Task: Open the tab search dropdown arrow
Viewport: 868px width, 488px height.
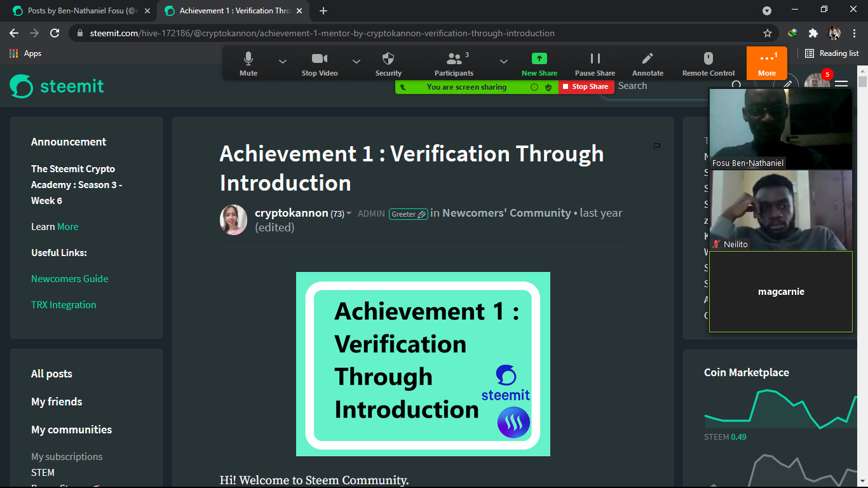Action: click(767, 11)
